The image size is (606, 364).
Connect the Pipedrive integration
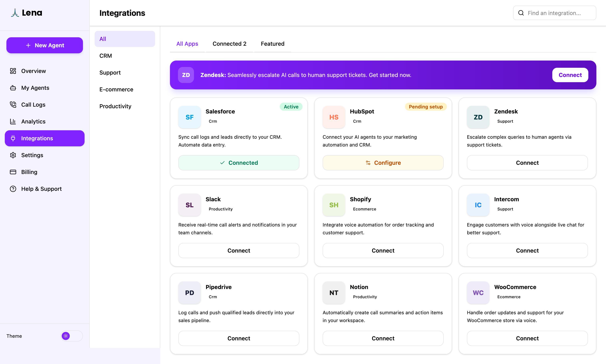click(239, 338)
